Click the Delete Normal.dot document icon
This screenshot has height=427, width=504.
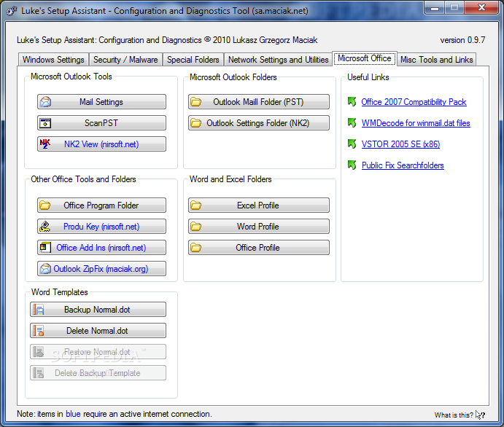(39, 331)
